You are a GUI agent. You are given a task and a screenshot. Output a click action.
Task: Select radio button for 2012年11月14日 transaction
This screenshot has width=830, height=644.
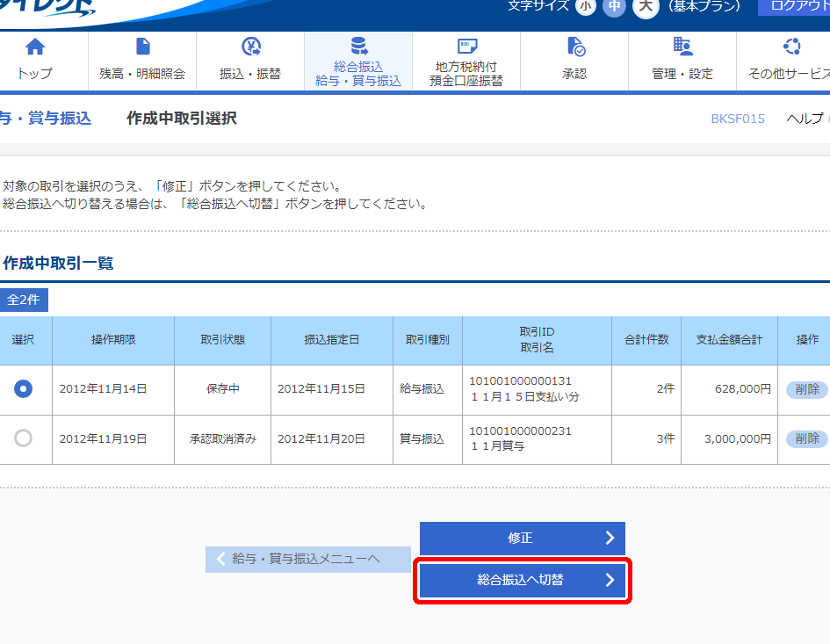[24, 388]
